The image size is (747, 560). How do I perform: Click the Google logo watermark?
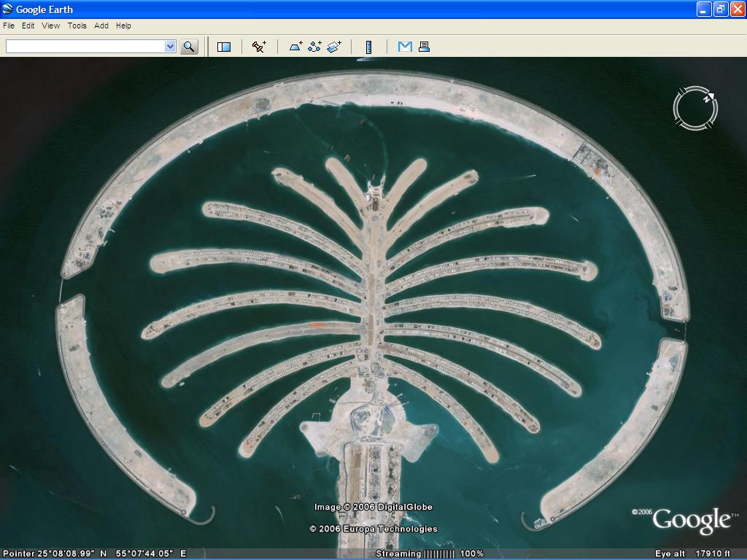[x=690, y=521]
